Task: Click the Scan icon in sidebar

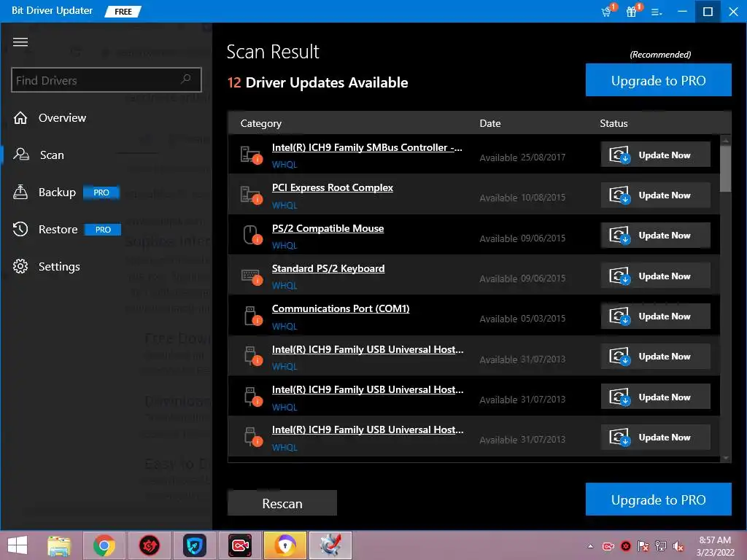Action: pos(20,155)
